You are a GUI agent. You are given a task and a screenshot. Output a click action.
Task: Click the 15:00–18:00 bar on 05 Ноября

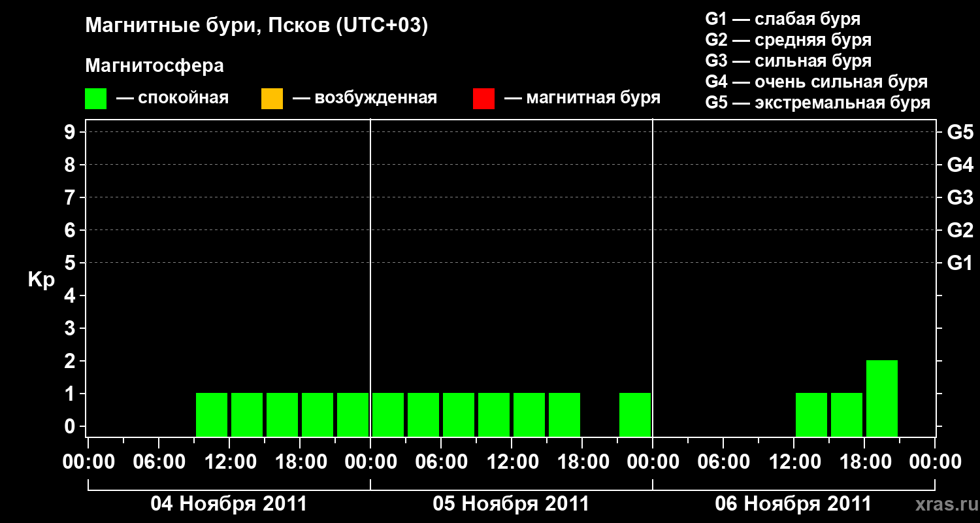click(564, 414)
